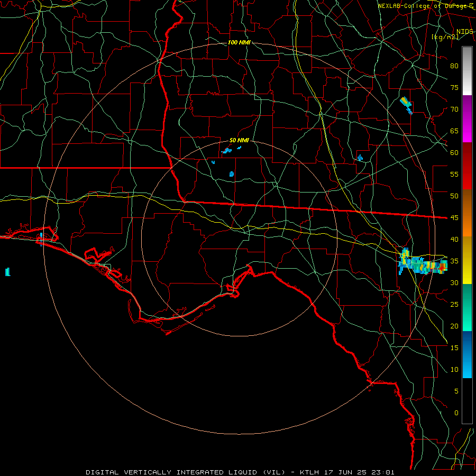Select the NEXLAB-College of DuPage credit text
This screenshot has height=476, width=476.
coord(425,6)
